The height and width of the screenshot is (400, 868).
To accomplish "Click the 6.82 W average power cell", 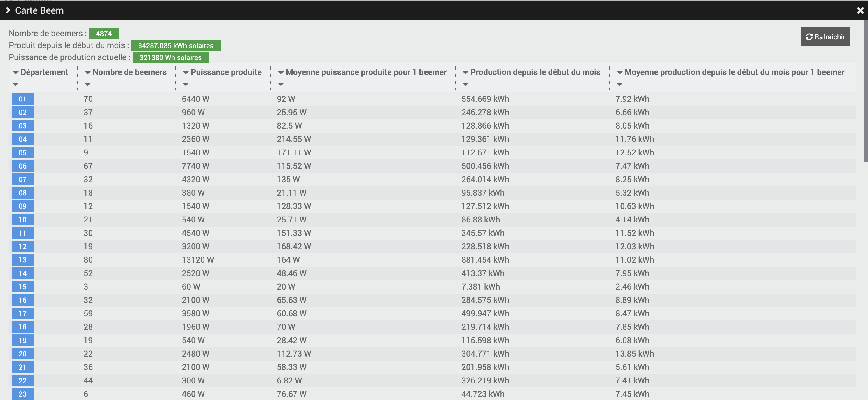I will point(289,380).
